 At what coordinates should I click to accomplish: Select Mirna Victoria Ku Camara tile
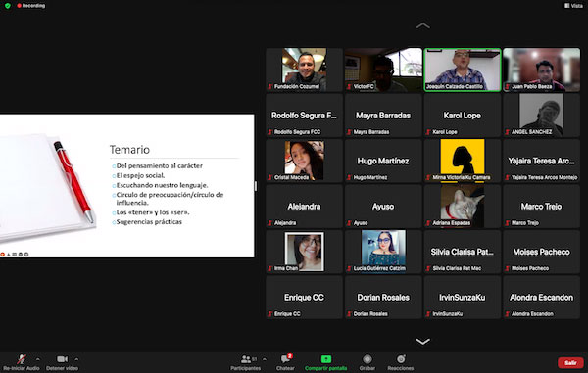click(463, 161)
